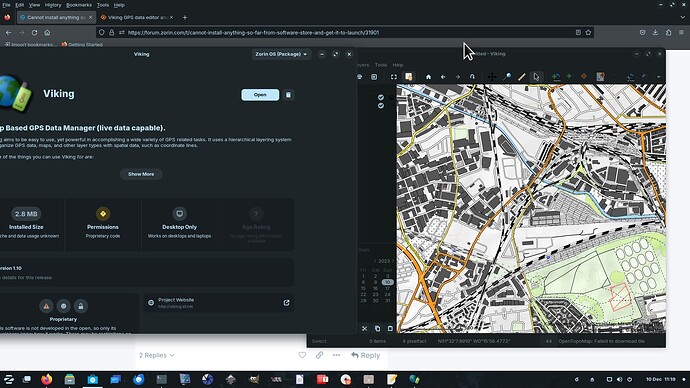This screenshot has height=388, width=690.
Task: Click the Desktop Only monitor icon
Action: point(179,214)
